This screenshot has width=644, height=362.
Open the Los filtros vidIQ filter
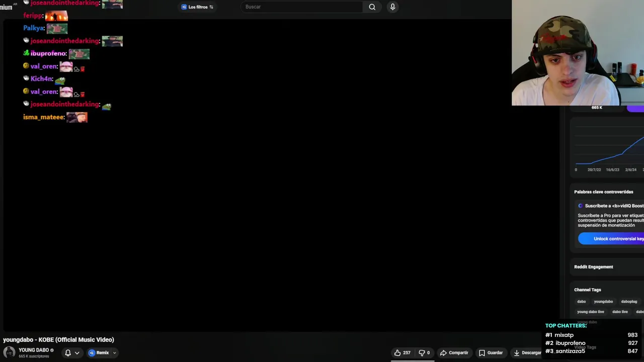tap(197, 7)
